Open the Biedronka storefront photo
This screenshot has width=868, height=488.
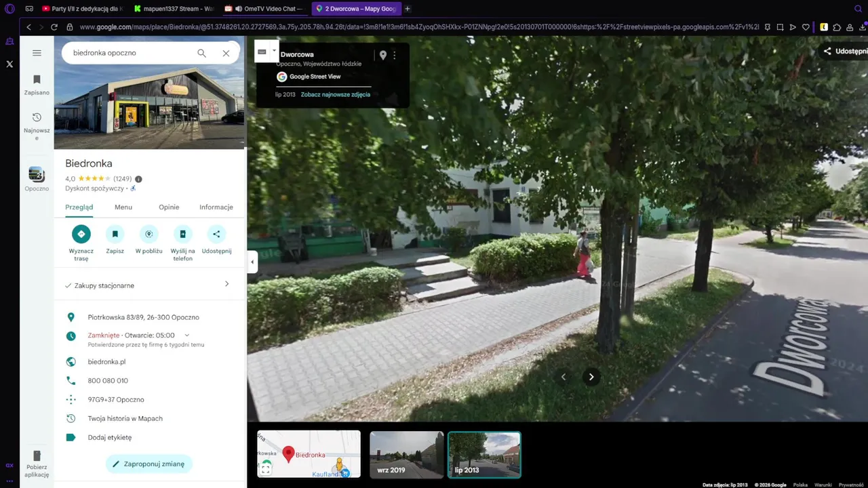click(x=149, y=93)
